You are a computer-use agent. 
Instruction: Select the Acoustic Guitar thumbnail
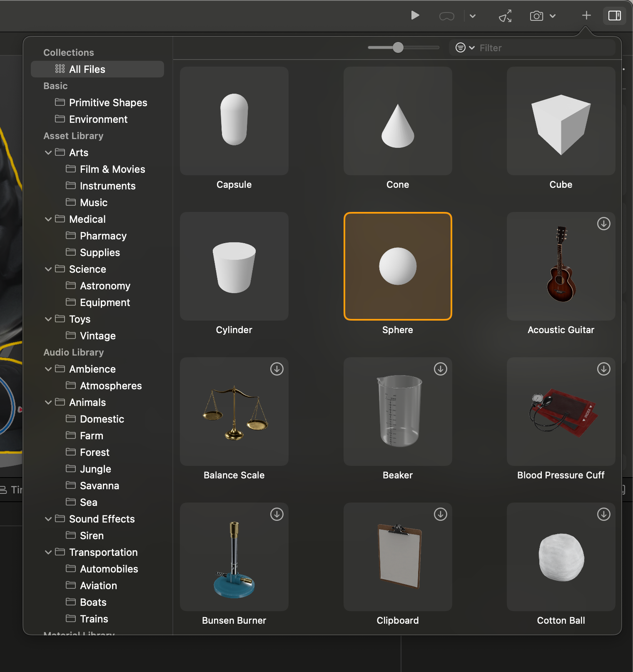pyautogui.click(x=561, y=266)
